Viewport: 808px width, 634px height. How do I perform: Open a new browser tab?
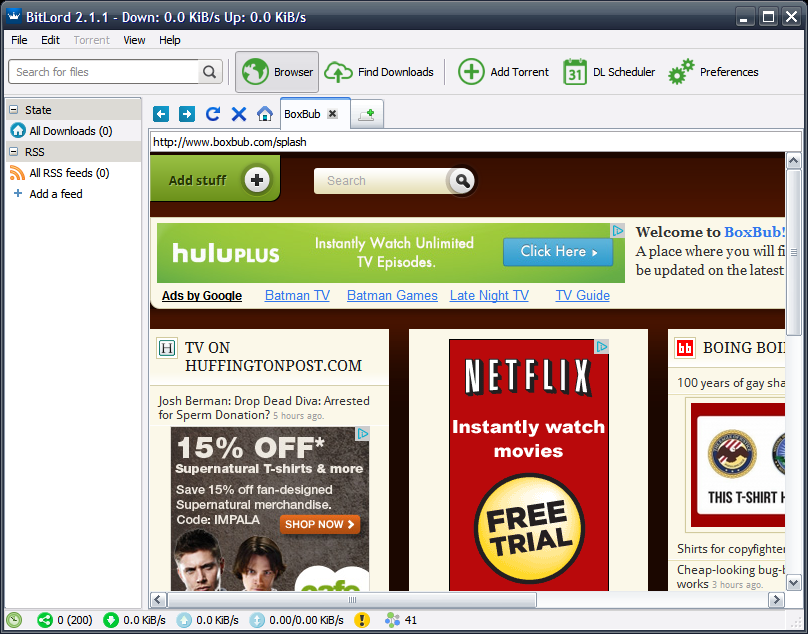367,114
